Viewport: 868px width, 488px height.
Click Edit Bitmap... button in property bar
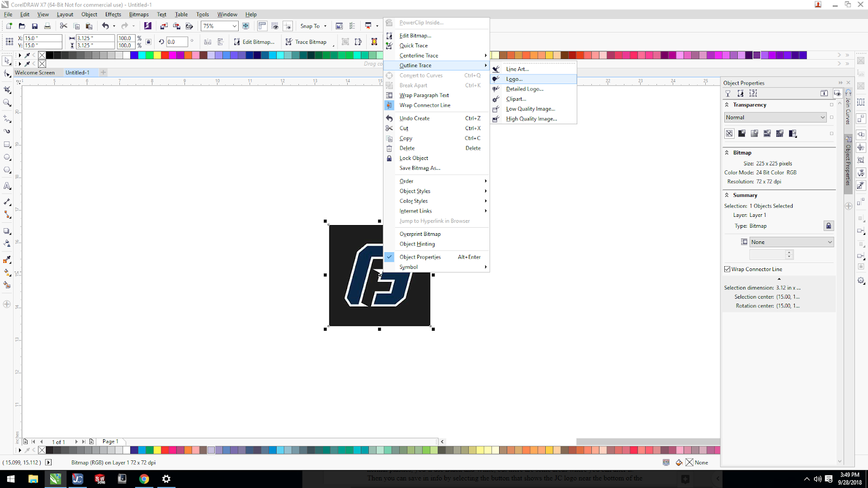point(254,42)
